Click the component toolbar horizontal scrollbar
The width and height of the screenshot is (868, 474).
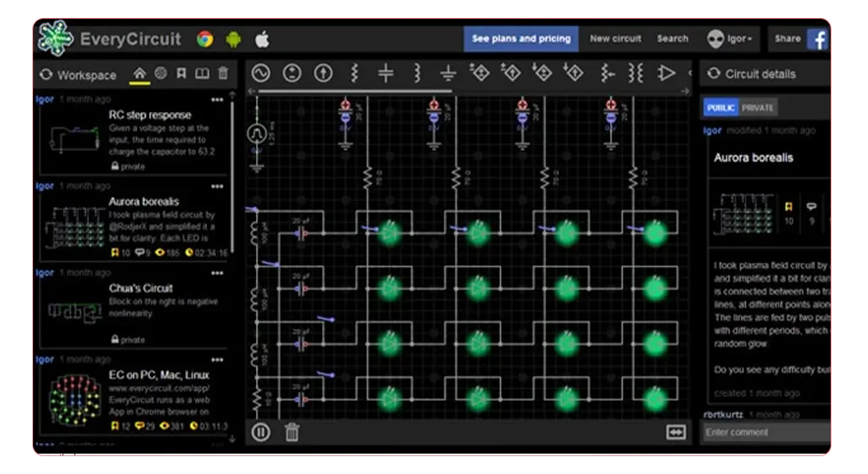pyautogui.click(x=355, y=91)
